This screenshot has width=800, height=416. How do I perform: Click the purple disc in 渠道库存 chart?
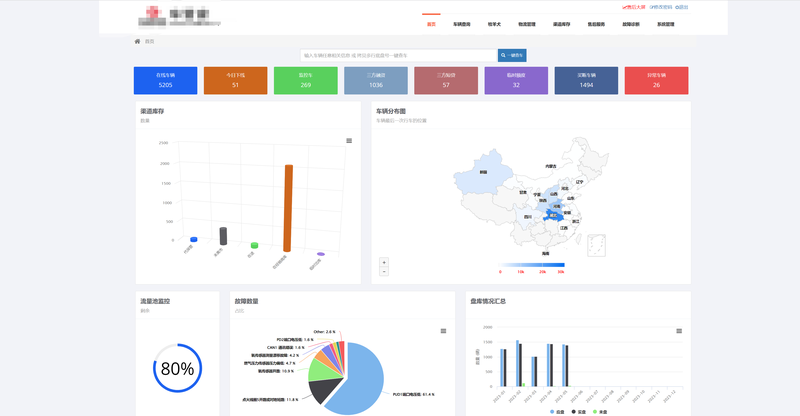[320, 254]
